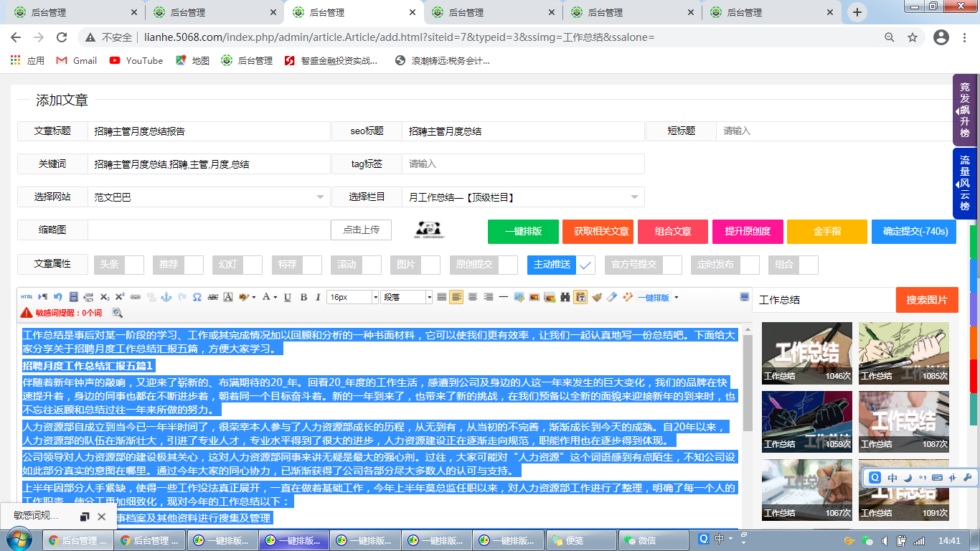Open the YouTube bookmark in the bookmarks bar
The image size is (980, 551).
pos(136,60)
